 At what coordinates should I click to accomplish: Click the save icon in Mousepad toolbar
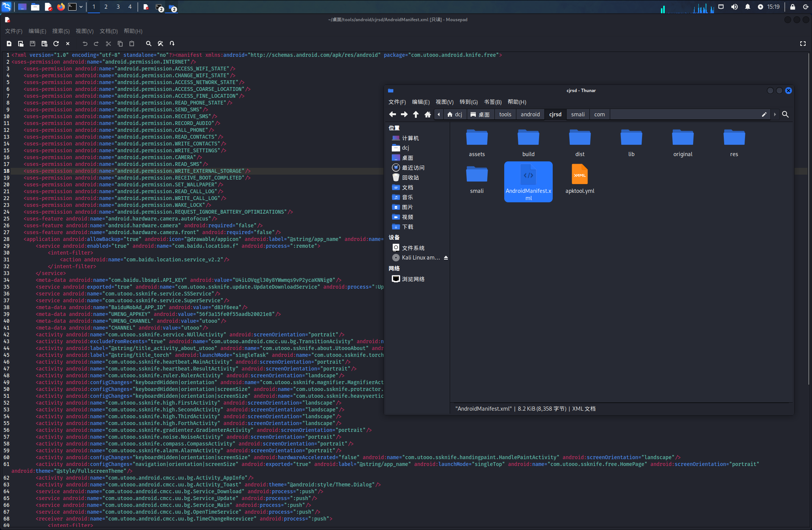pyautogui.click(x=33, y=44)
